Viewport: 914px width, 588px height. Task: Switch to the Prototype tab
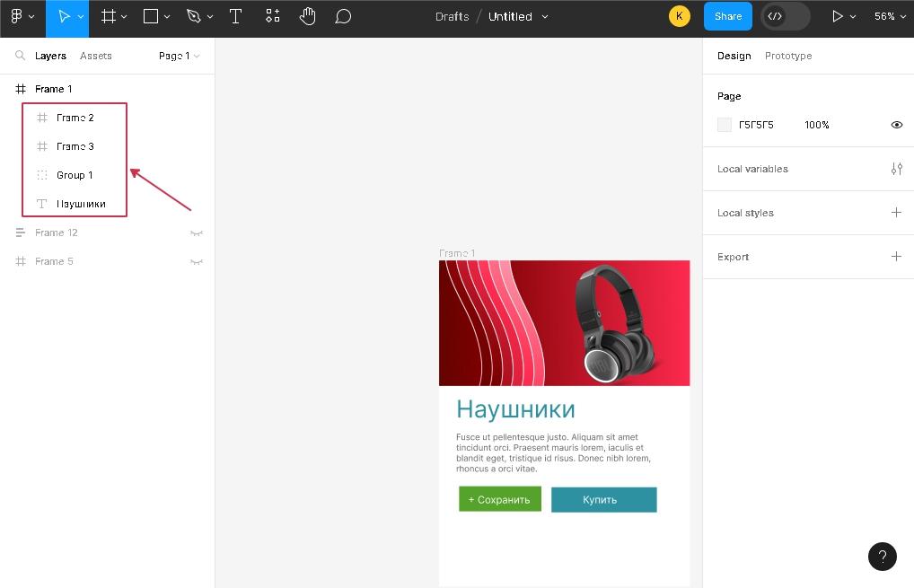[787, 56]
